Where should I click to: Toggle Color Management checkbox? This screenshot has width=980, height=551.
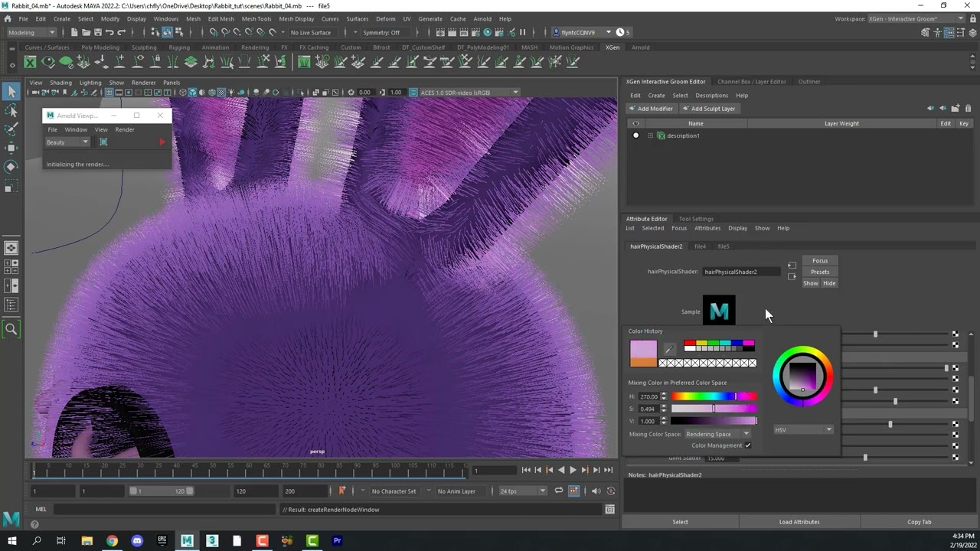point(748,445)
